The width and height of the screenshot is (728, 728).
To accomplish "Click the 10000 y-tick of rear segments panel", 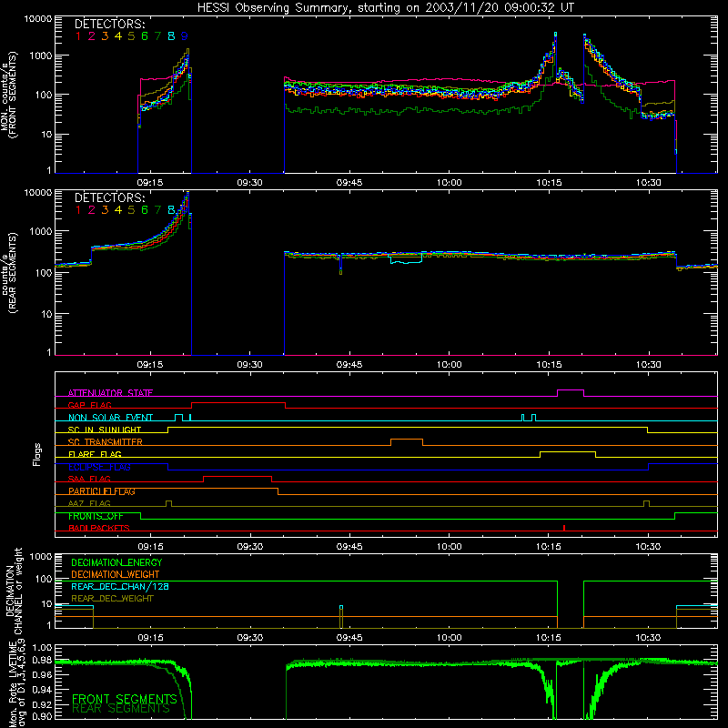I will pyautogui.click(x=38, y=193).
